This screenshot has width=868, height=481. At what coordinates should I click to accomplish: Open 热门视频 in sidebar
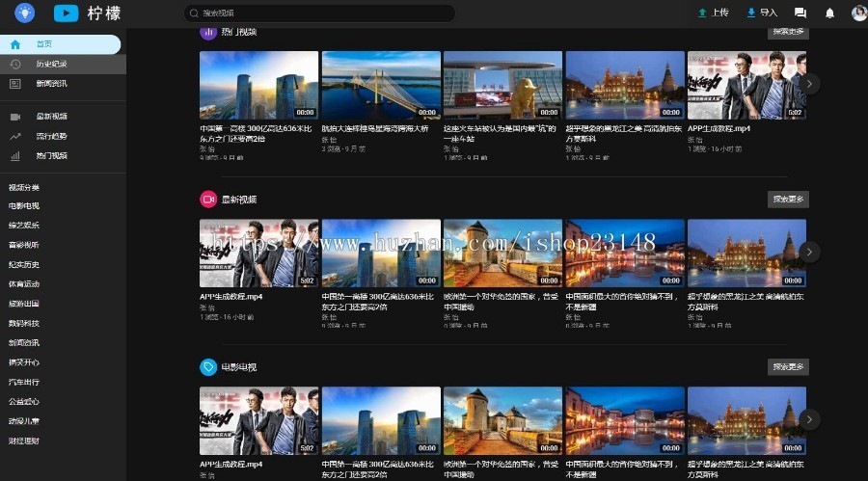tap(63, 155)
